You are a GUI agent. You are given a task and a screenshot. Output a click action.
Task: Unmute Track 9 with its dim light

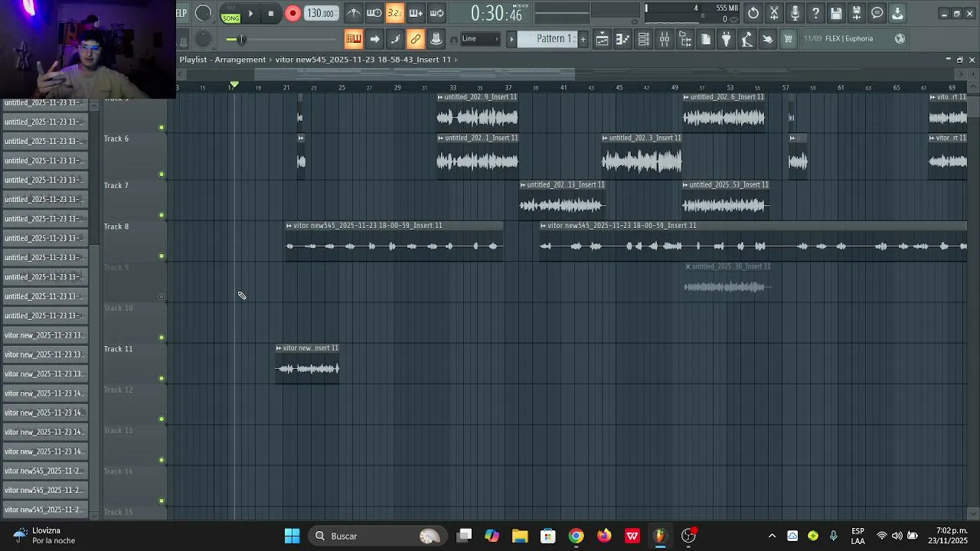[x=162, y=296]
